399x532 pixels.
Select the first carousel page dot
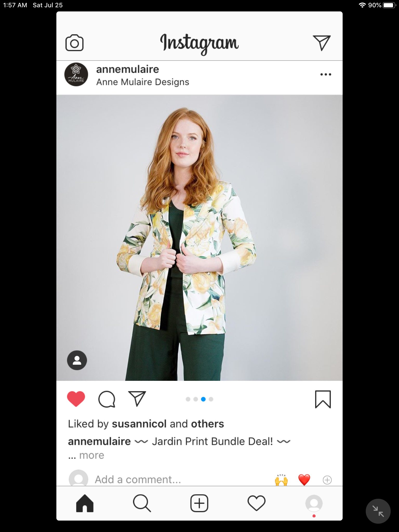point(188,399)
